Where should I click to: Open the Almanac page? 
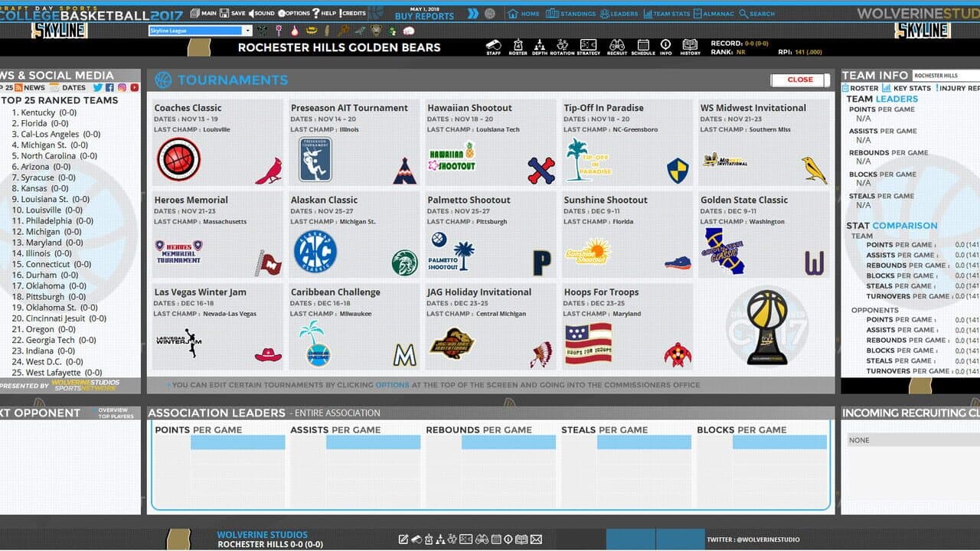coord(714,14)
